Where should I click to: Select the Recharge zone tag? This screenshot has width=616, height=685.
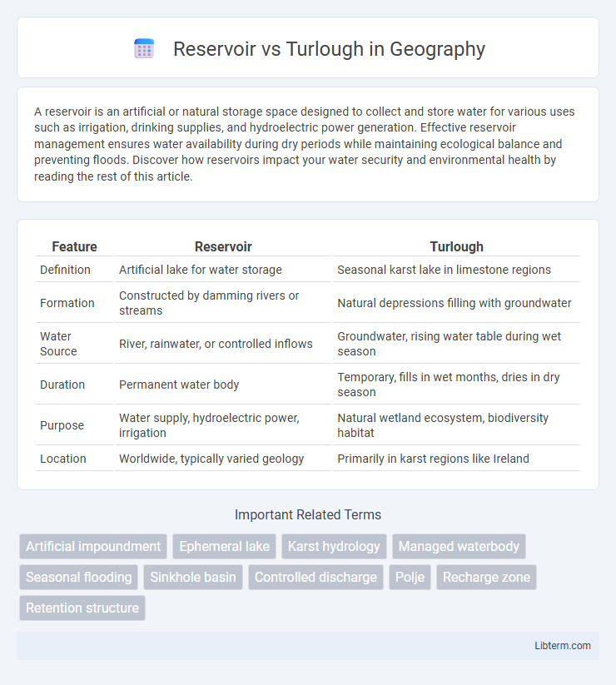486,577
